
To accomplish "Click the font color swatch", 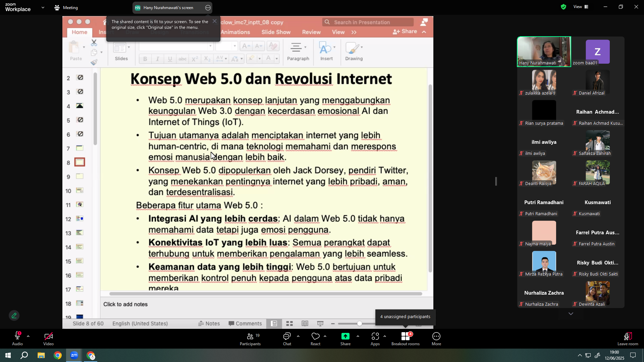I will (268, 59).
